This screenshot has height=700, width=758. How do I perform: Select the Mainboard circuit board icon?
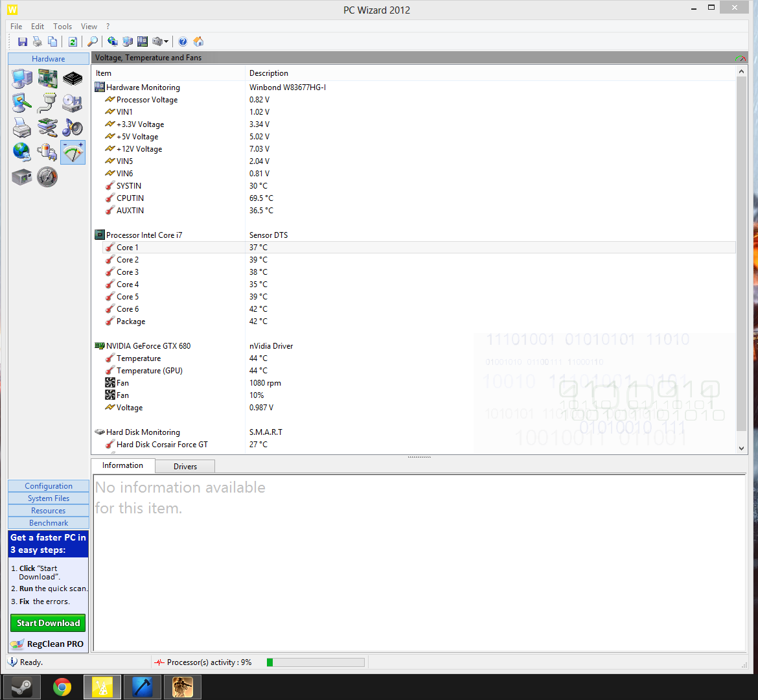tap(47, 78)
